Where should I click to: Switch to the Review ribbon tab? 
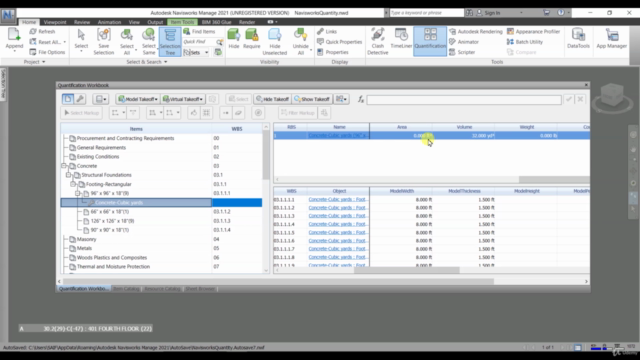tap(82, 22)
